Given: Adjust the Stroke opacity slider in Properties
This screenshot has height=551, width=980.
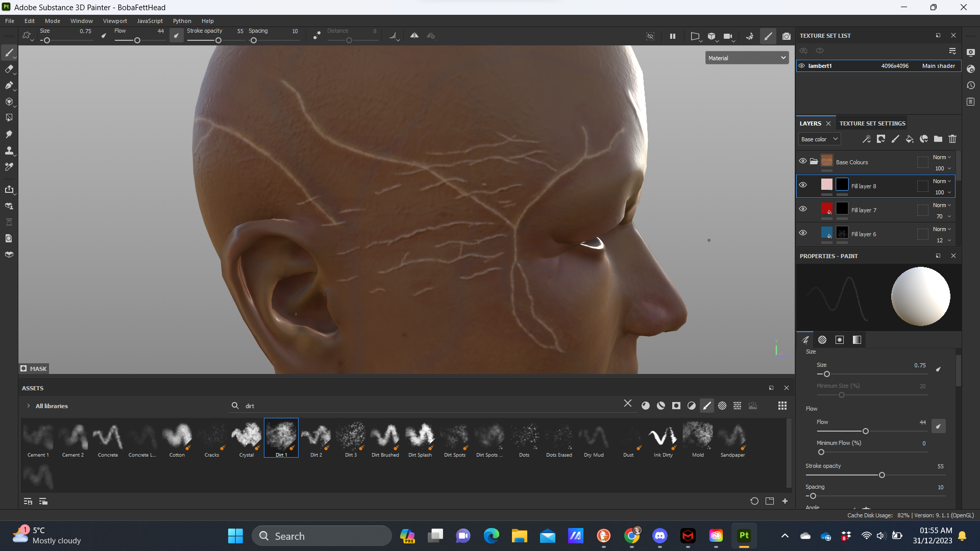Looking at the screenshot, I should (x=875, y=475).
